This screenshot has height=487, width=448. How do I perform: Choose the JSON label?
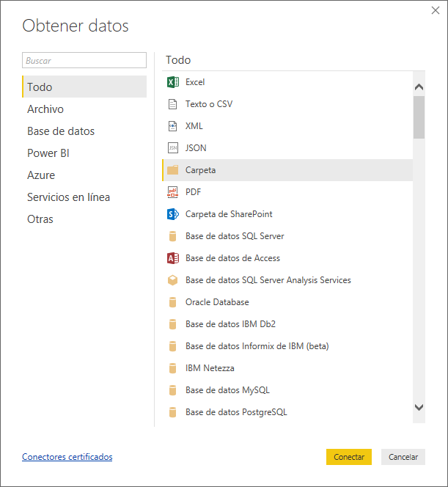pos(196,148)
